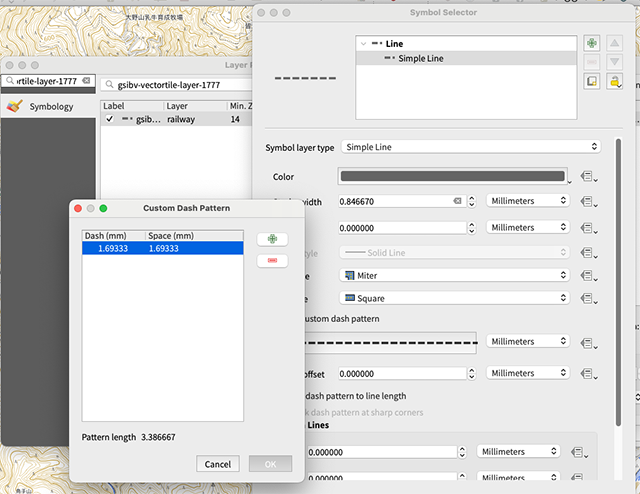Collapse the Line symbol tree node
Image resolution: width=640 pixels, height=494 pixels.
pos(362,44)
